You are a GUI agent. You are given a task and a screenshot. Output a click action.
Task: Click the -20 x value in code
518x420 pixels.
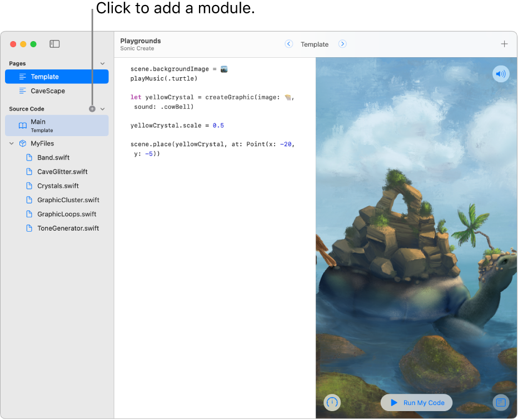[x=286, y=144]
